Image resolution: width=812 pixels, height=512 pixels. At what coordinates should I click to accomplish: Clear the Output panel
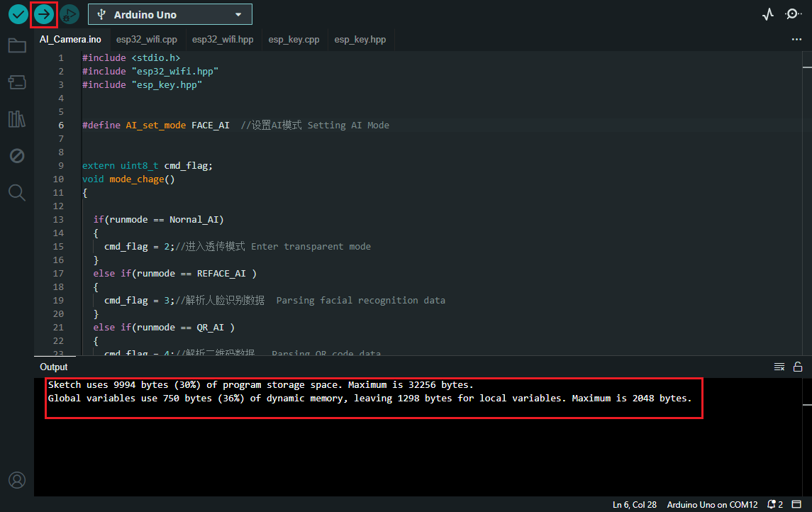point(779,367)
